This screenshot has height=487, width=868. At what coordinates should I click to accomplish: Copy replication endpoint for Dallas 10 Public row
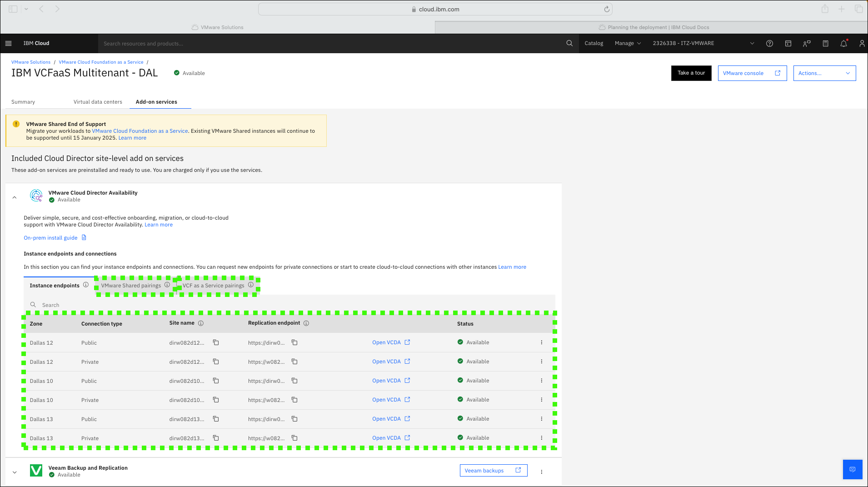pyautogui.click(x=294, y=381)
